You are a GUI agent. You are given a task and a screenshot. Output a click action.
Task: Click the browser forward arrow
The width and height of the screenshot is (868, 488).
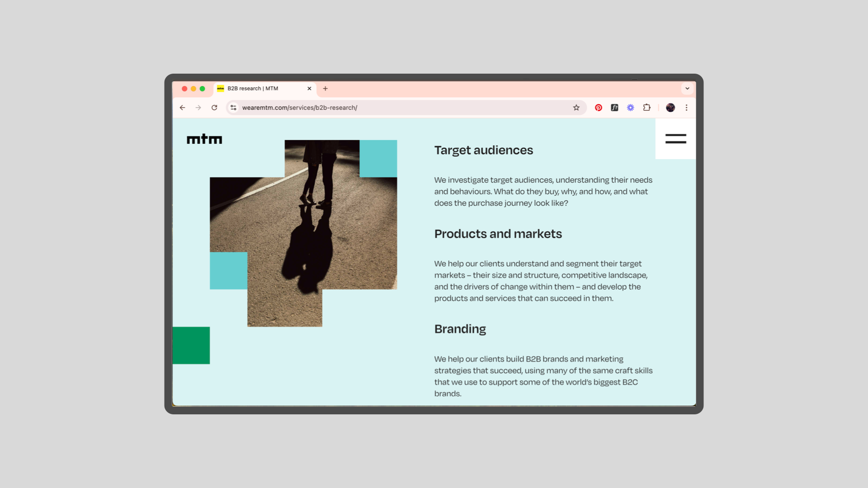coord(198,108)
